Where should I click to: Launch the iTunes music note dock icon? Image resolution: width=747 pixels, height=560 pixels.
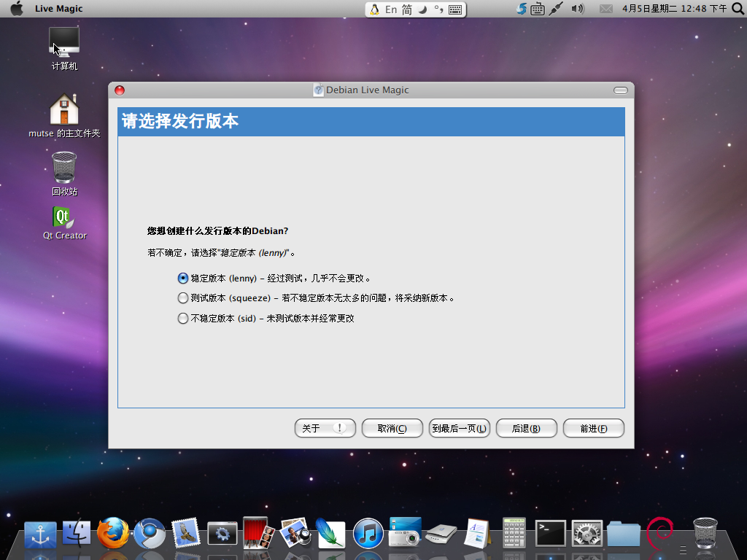pos(368,533)
